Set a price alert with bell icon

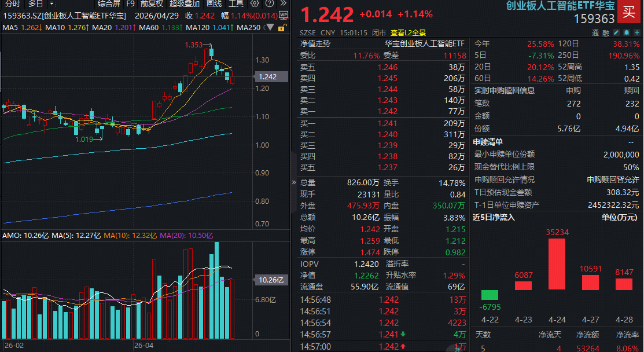(627, 33)
